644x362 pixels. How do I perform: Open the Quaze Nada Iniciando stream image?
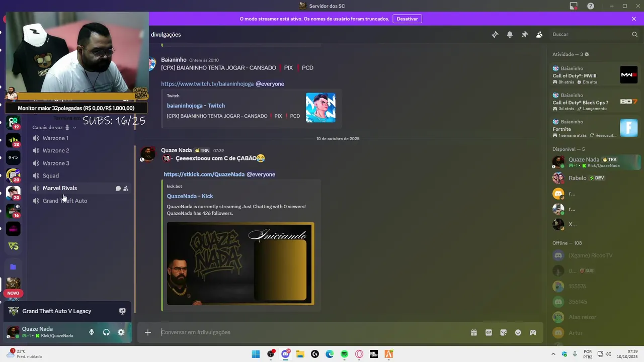coord(240,263)
